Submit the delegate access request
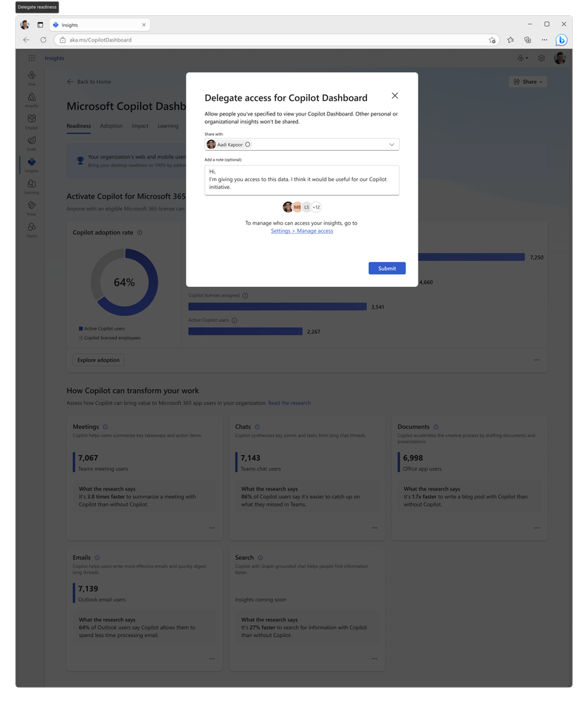 [387, 268]
